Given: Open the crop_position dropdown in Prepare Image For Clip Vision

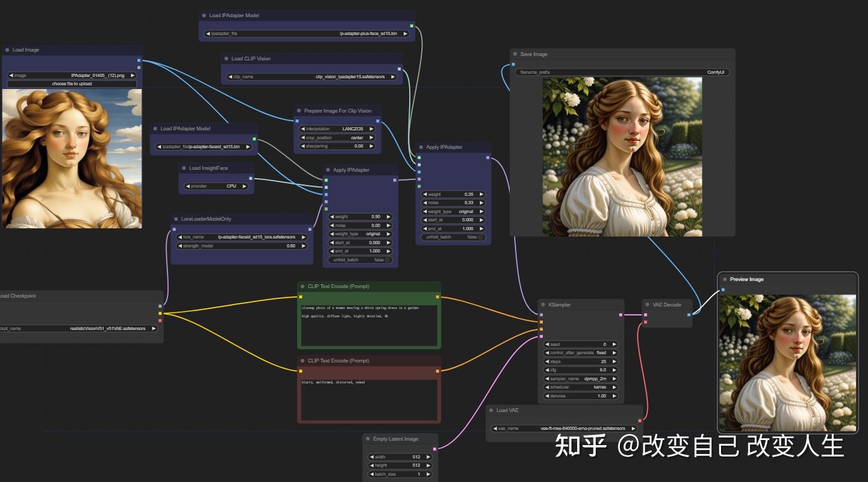Looking at the screenshot, I should coord(337,137).
